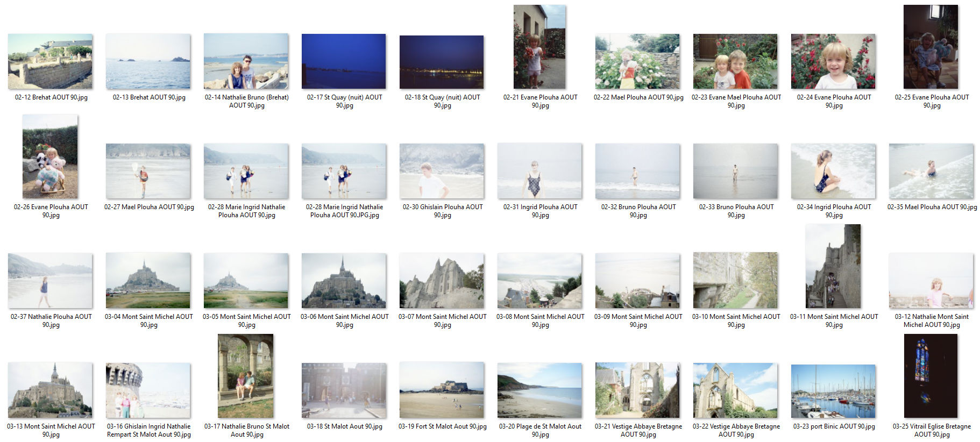This screenshot has height=442, width=980.
Task: Click the 03-11 Mont Saint Michel stairway photo
Action: [833, 266]
